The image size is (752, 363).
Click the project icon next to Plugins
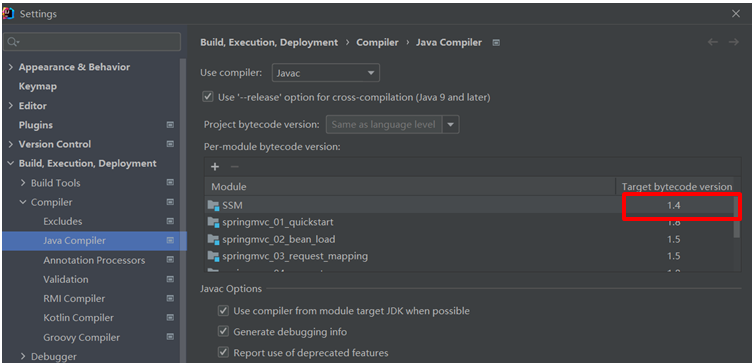pos(170,125)
